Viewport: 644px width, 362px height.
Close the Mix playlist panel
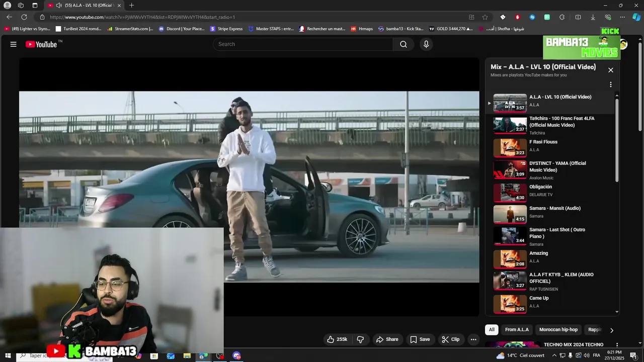[x=611, y=70]
